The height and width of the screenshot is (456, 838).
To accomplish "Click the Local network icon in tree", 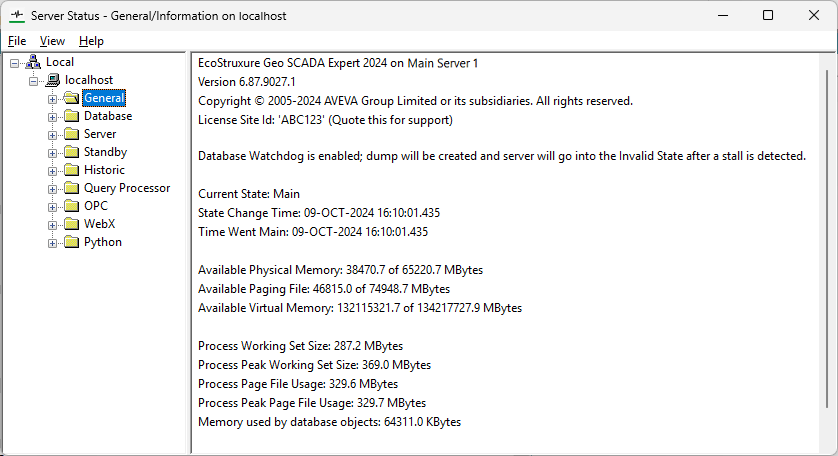I will click(34, 62).
